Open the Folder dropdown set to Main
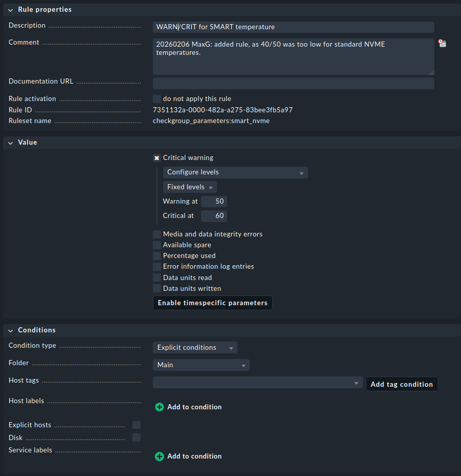Viewport: 461px width, 476px height. 201,365
